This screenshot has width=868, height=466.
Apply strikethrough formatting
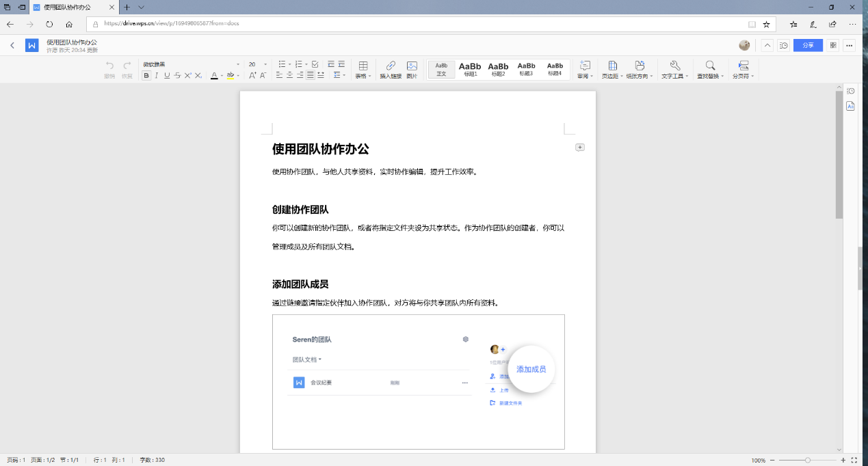point(177,75)
